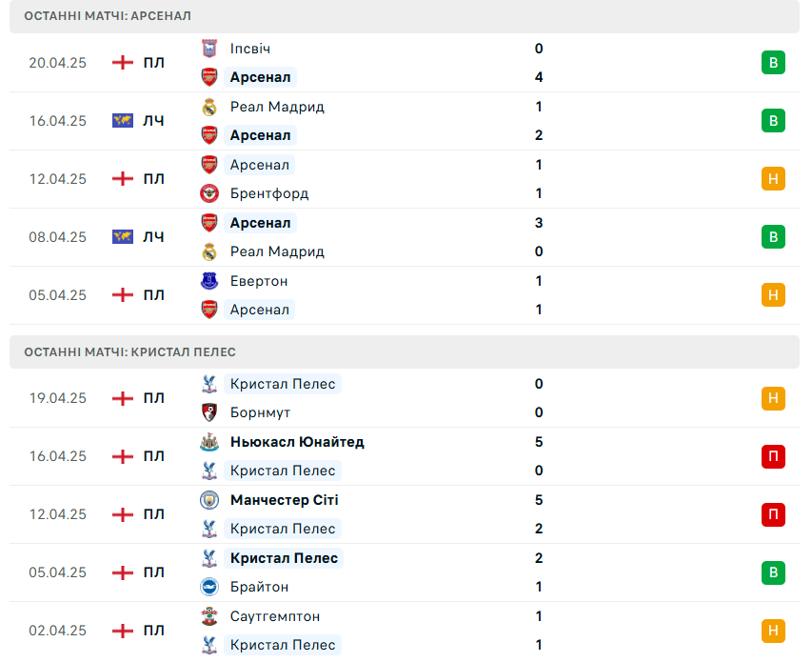The height and width of the screenshot is (662, 812).
Task: Click the Brighton club crest icon
Action: tap(209, 587)
